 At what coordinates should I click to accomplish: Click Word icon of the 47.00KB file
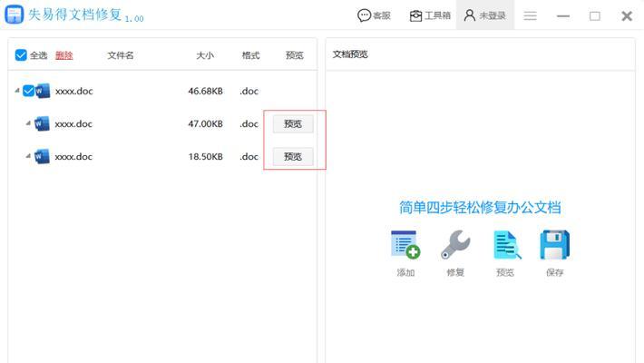click(42, 123)
